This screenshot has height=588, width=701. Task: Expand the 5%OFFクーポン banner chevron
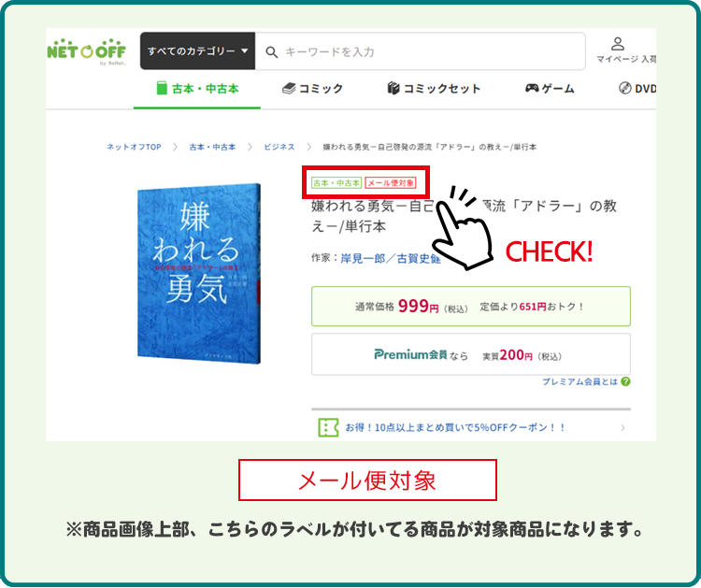(622, 427)
